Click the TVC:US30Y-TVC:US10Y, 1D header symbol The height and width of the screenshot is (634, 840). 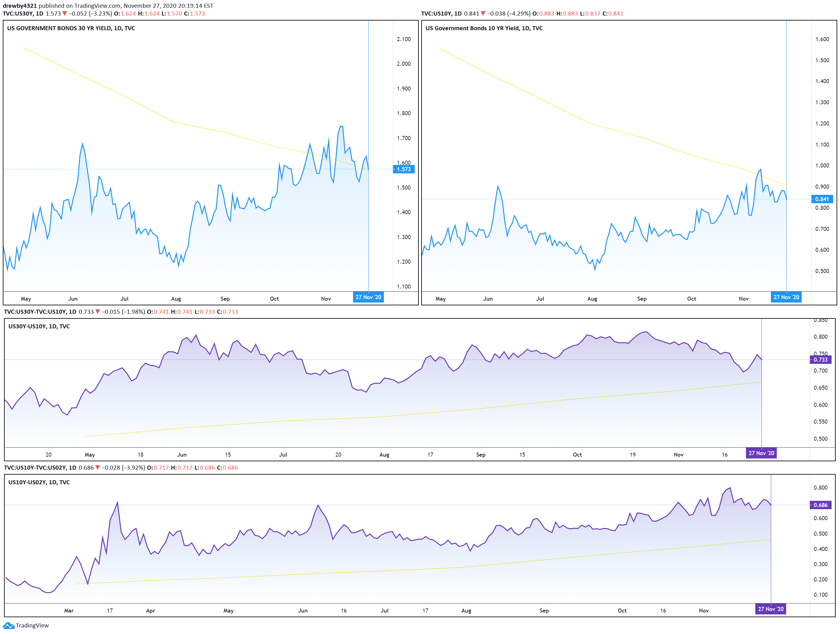point(40,312)
